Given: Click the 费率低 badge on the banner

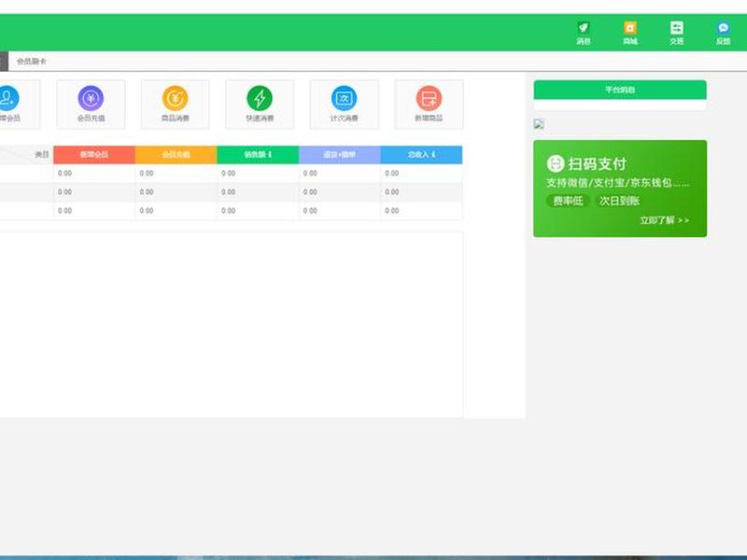Looking at the screenshot, I should tap(568, 201).
